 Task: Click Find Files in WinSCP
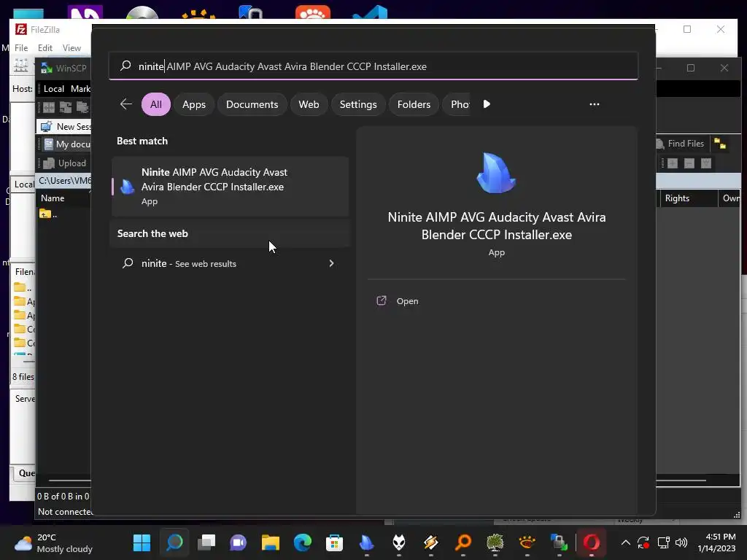(x=681, y=144)
